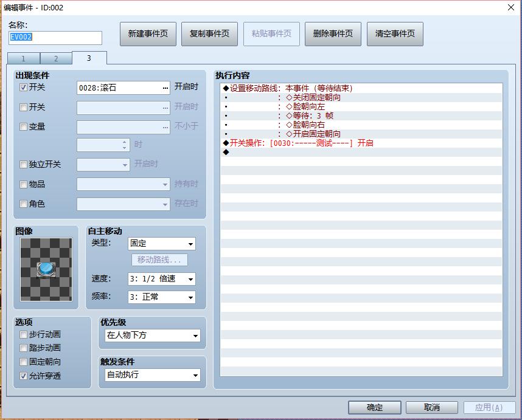The height and width of the screenshot is (420, 522).
Task: Select the 等待: 3 帧 route line
Action: [x=361, y=115]
